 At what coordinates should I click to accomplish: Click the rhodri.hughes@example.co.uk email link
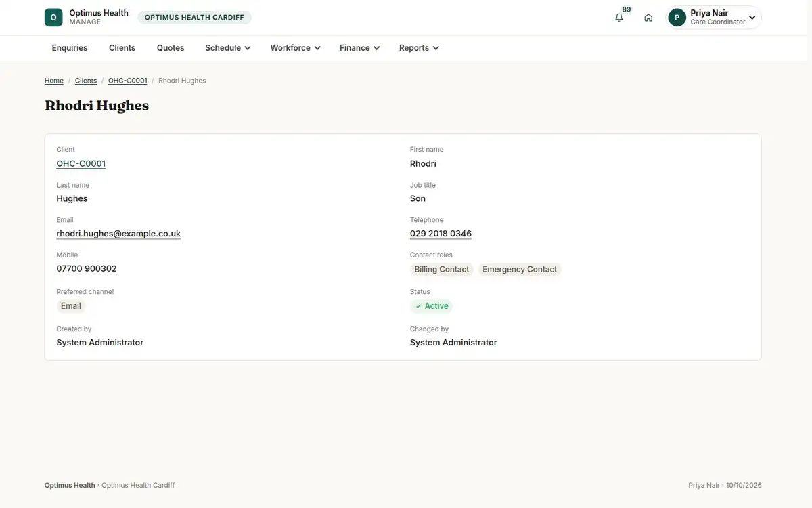tap(118, 234)
